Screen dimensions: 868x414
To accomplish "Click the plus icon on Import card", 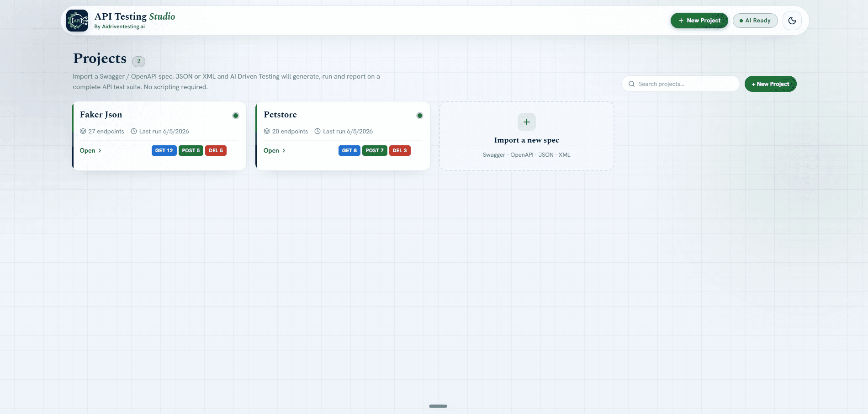I will [x=527, y=122].
